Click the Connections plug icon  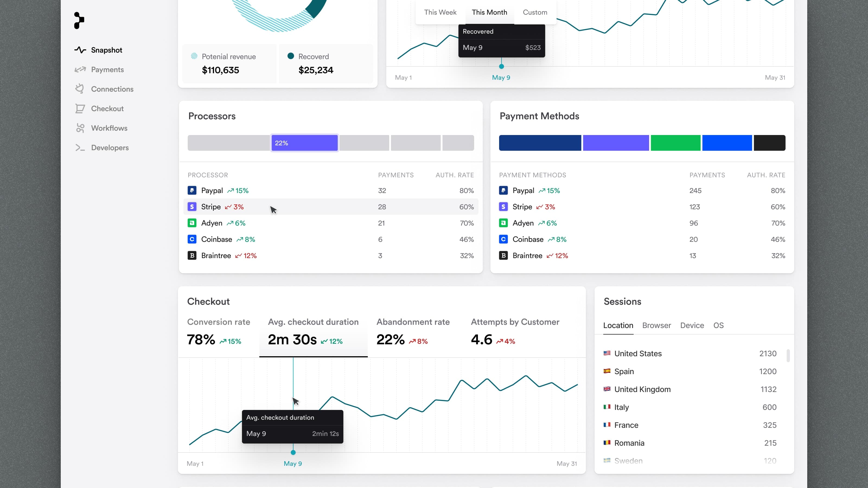coord(80,89)
